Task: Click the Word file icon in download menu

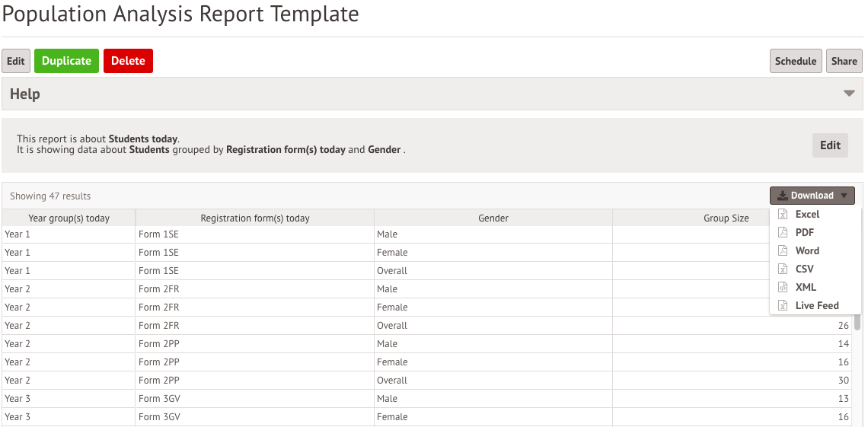Action: pos(783,250)
